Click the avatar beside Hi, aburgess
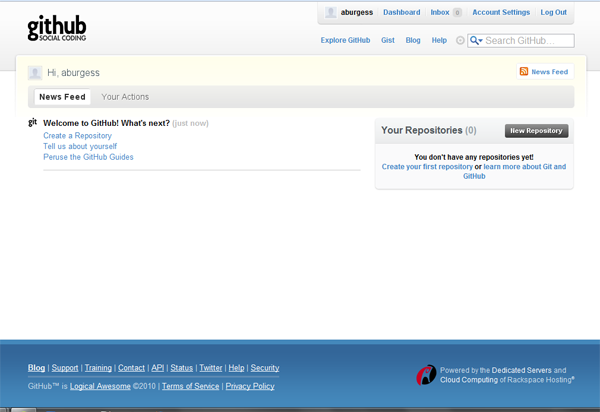The image size is (600, 412). point(35,73)
